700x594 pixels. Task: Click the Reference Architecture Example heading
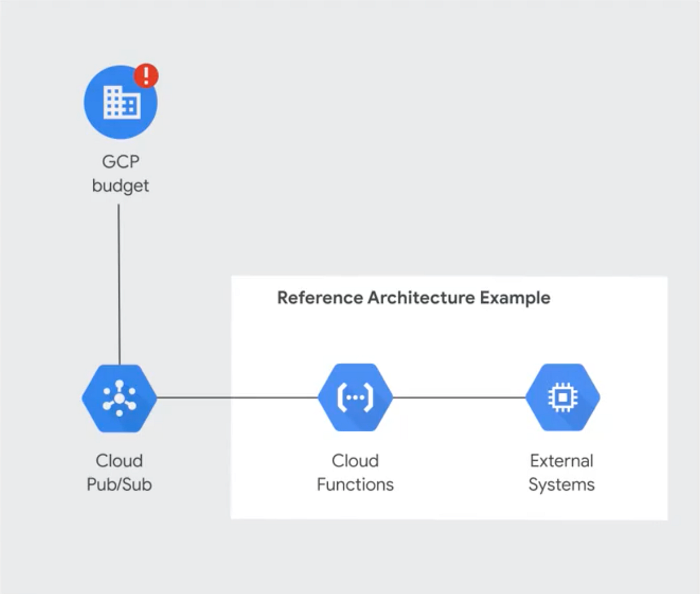414,298
